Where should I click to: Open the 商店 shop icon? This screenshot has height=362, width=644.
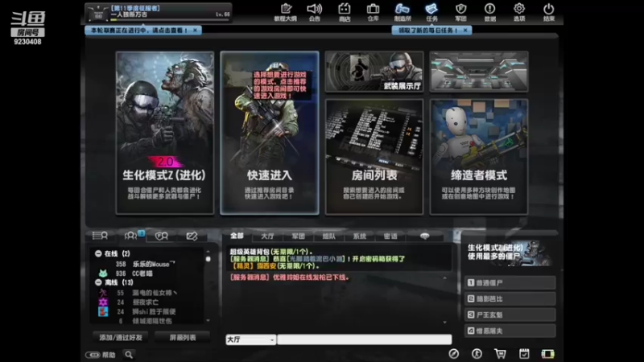(345, 12)
